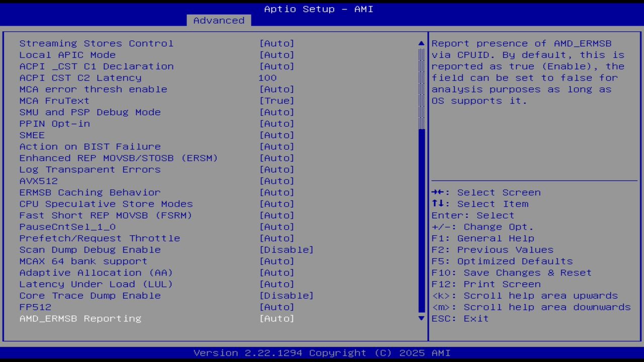This screenshot has width=644, height=362.
Task: Select Enhanced REP MOVSB/STOSB (ERSM)
Action: click(x=277, y=158)
